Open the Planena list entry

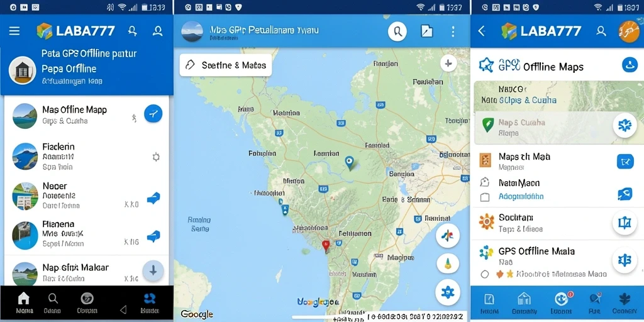(x=87, y=235)
